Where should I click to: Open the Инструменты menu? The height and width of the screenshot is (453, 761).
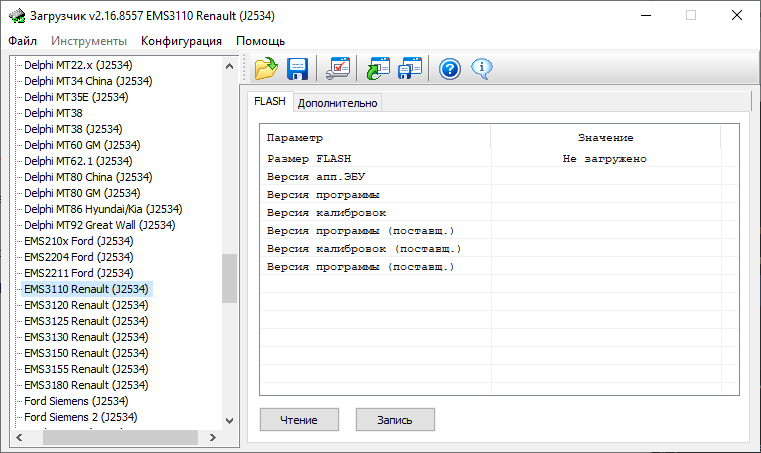pos(89,41)
